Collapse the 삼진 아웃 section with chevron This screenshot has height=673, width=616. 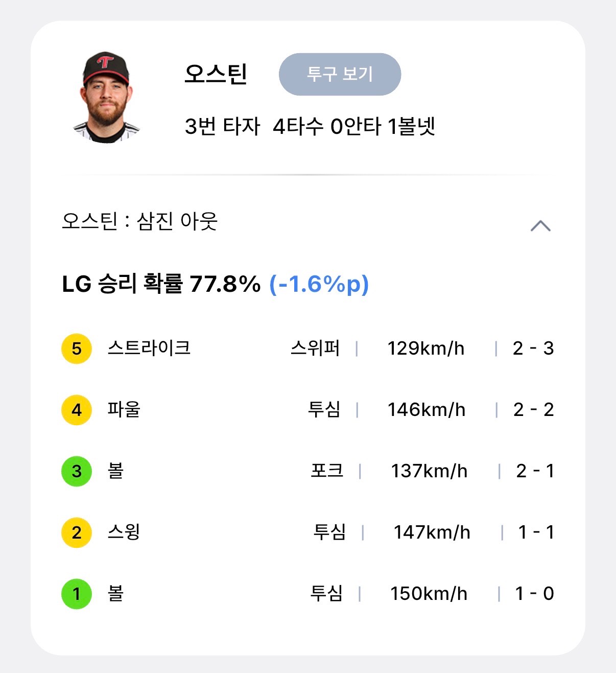point(540,226)
